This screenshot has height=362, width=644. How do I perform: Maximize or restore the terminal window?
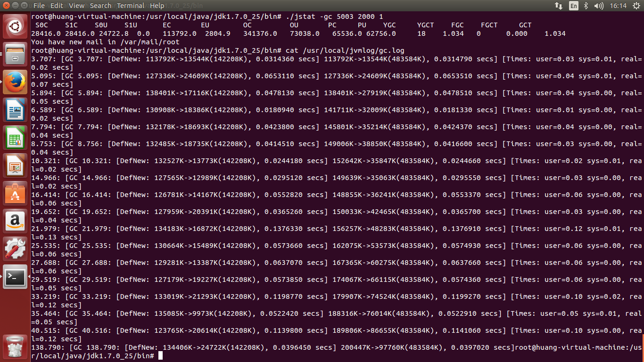click(x=24, y=6)
